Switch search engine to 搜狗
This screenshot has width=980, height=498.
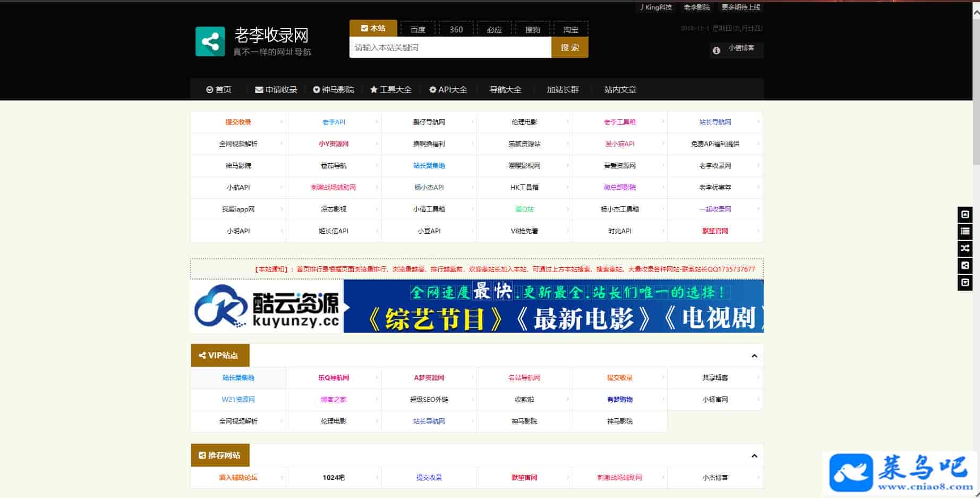pos(533,30)
